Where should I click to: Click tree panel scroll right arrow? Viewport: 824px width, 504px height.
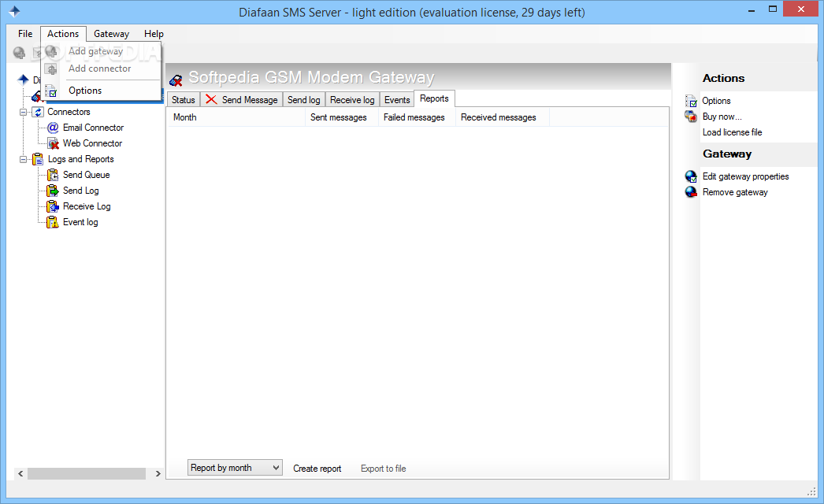tap(158, 473)
